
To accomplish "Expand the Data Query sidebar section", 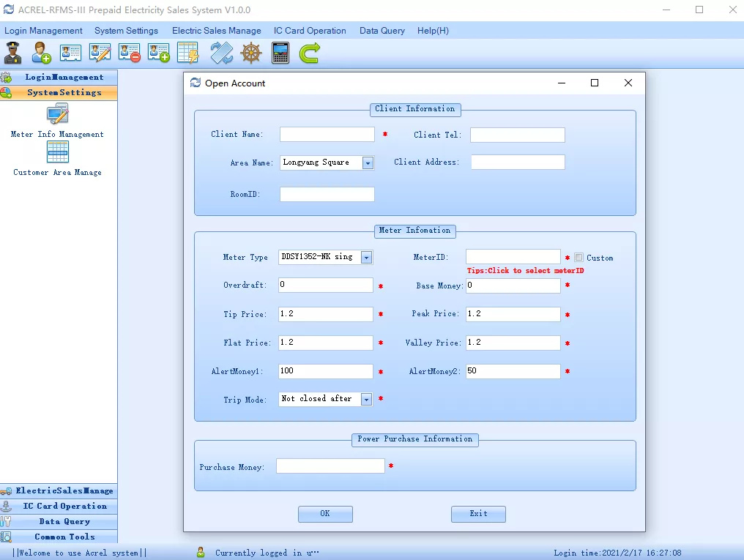I will (x=59, y=521).
